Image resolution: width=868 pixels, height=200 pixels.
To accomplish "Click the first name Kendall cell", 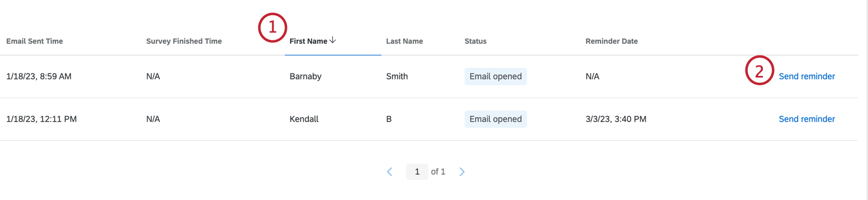I will [x=304, y=119].
